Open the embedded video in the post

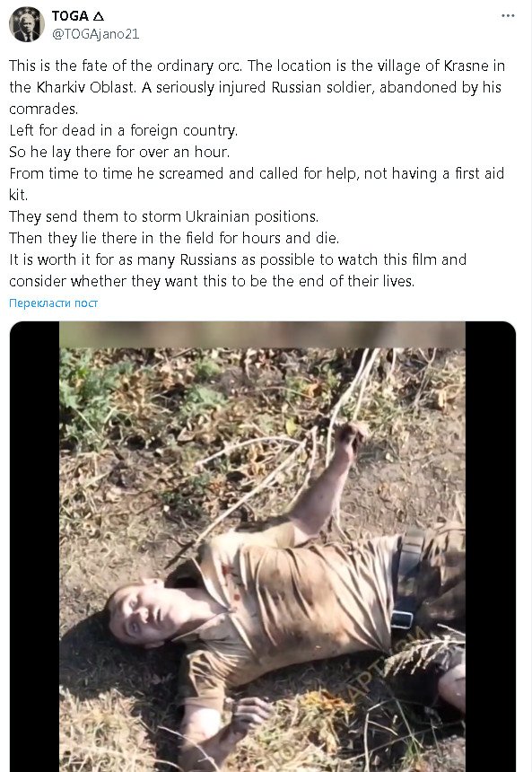coord(262,547)
